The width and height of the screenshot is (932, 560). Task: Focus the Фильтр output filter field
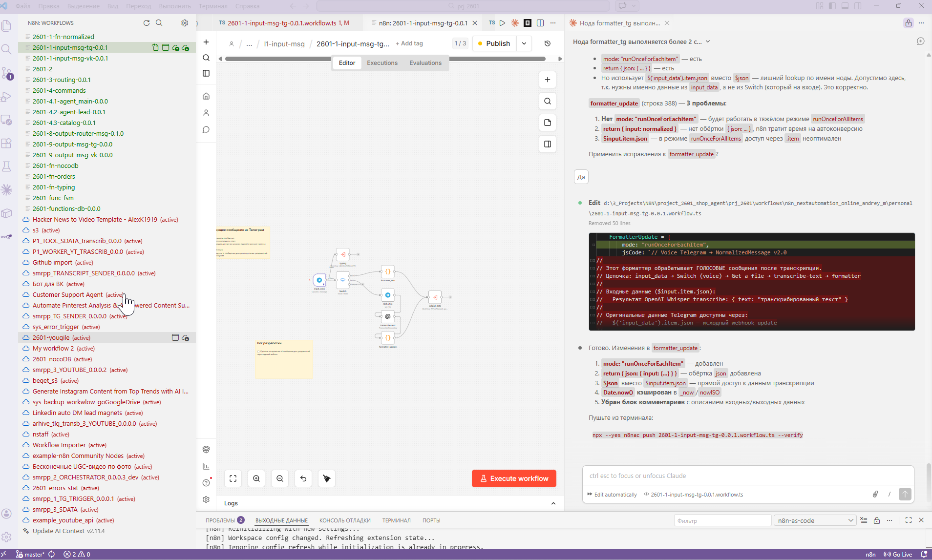click(722, 520)
